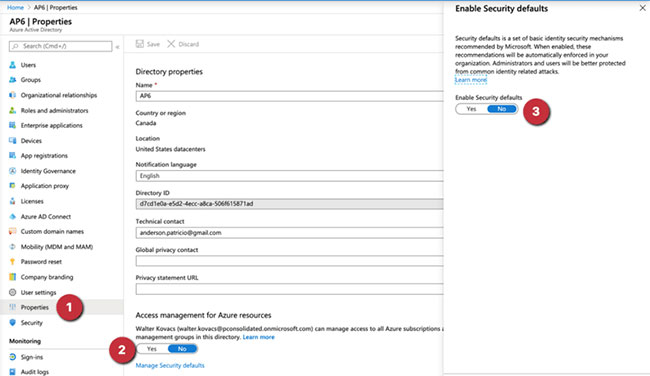Click the Security shield icon
Image resolution: width=650 pixels, height=376 pixels.
pyautogui.click(x=12, y=323)
